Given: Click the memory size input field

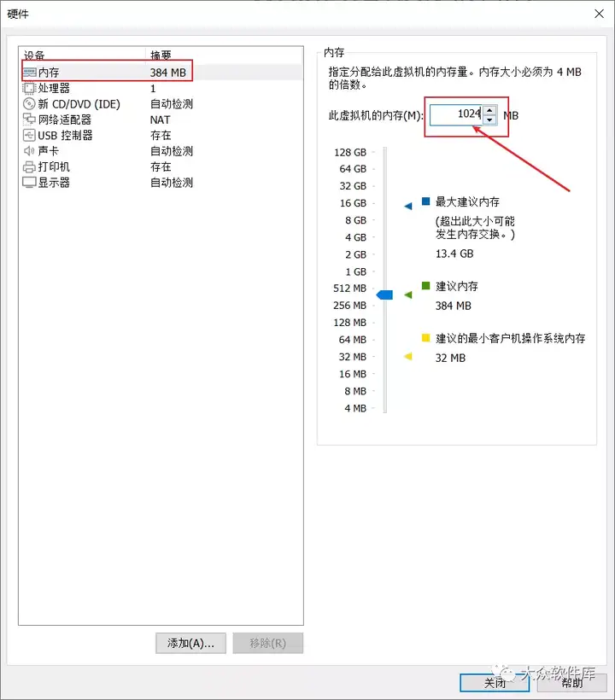Looking at the screenshot, I should (457, 114).
